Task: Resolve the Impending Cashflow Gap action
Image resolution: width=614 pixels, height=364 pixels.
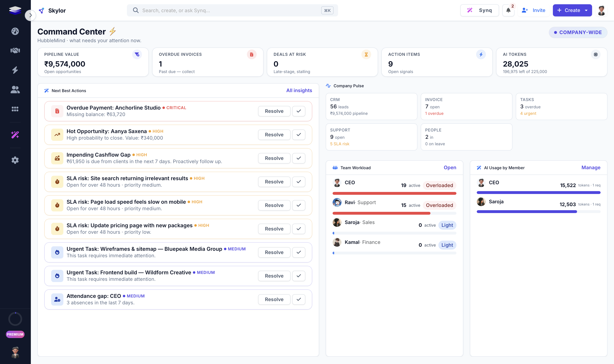Action: (x=274, y=158)
